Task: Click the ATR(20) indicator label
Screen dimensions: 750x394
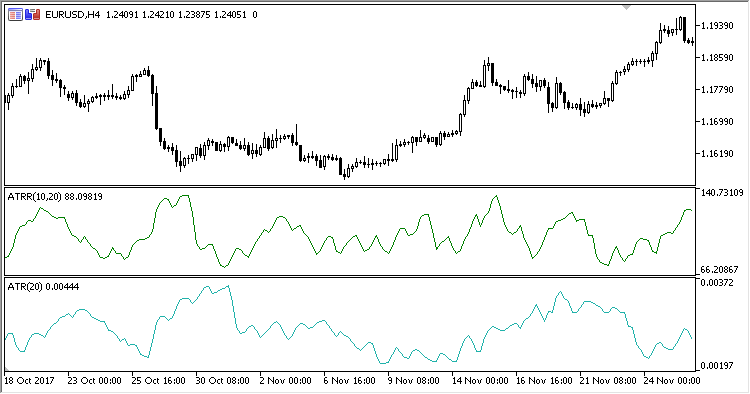Action: coord(44,287)
